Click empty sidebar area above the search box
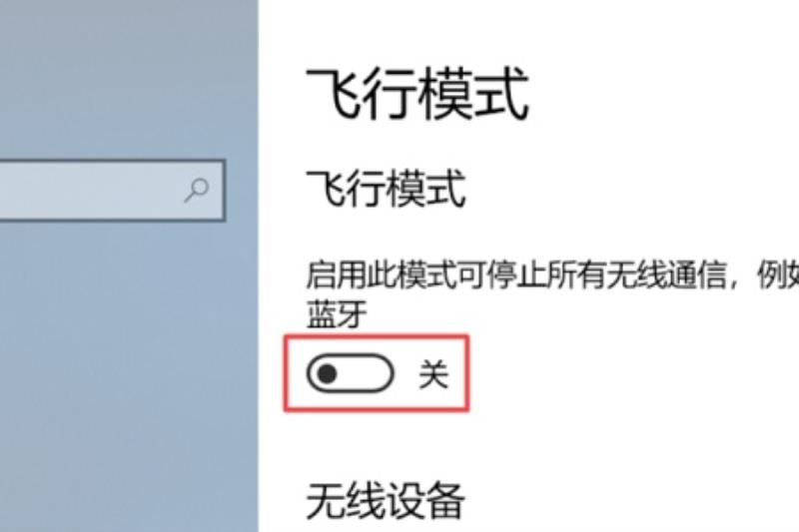 click(x=128, y=79)
